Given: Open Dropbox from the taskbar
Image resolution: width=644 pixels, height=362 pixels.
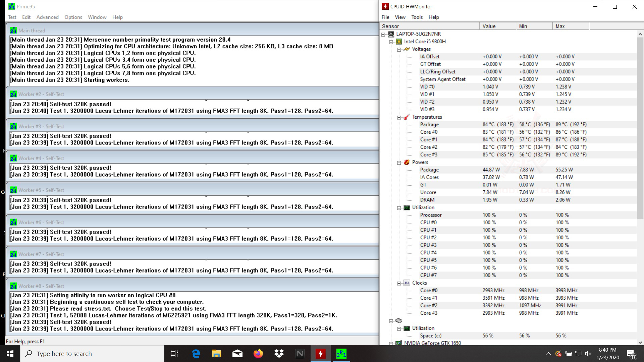Looking at the screenshot, I should click(x=279, y=354).
